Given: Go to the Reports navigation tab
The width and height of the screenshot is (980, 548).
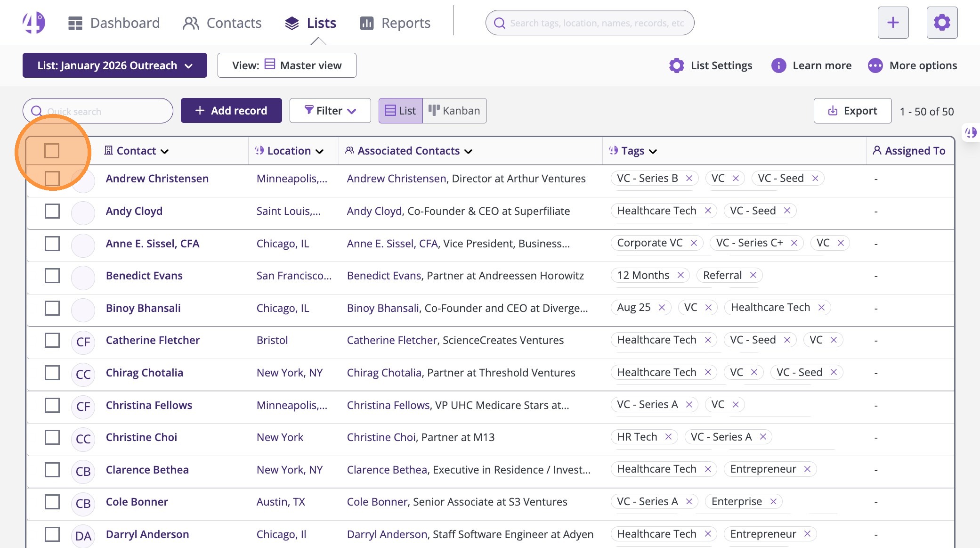Looking at the screenshot, I should pyautogui.click(x=395, y=23).
